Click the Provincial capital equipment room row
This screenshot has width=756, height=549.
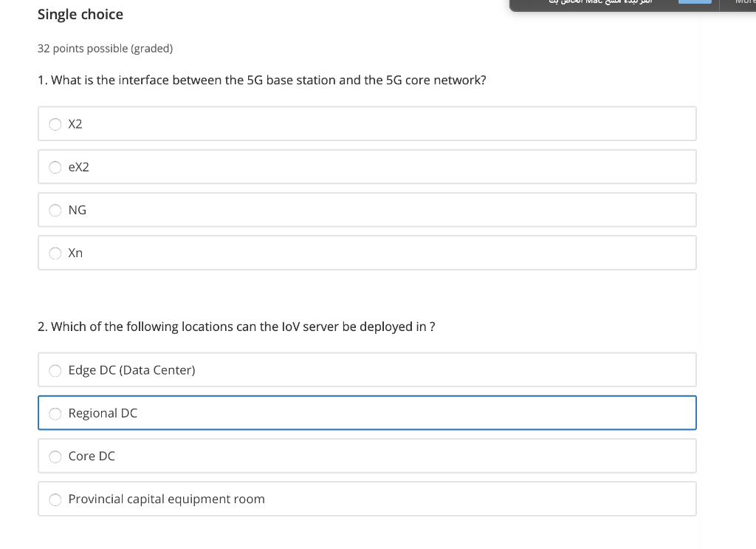367,498
